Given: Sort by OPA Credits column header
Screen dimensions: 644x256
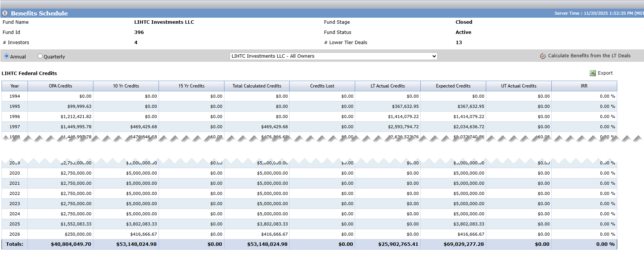Looking at the screenshot, I should click(60, 86).
